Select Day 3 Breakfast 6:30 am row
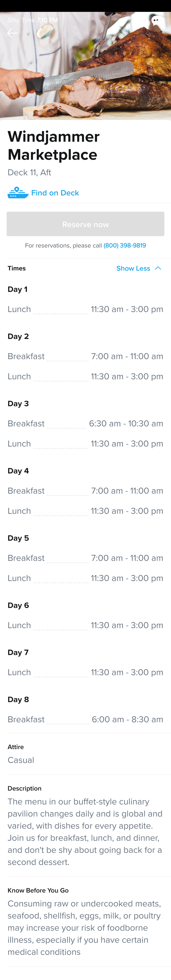 (x=85, y=423)
